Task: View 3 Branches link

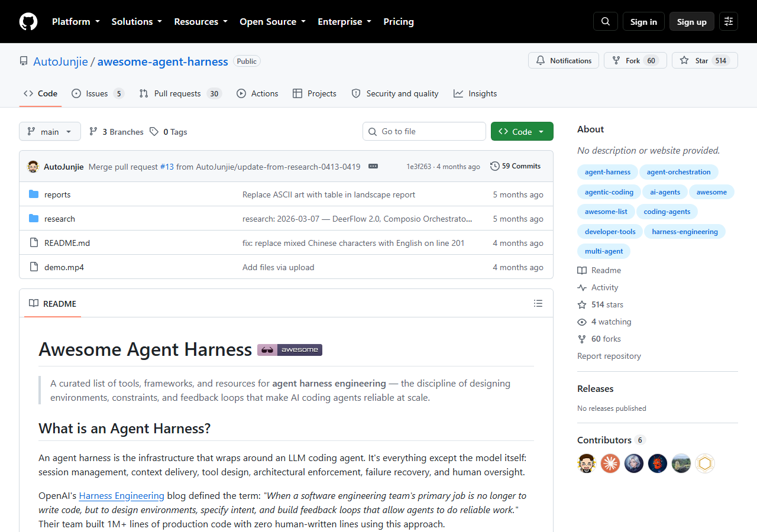Action: pos(117,132)
